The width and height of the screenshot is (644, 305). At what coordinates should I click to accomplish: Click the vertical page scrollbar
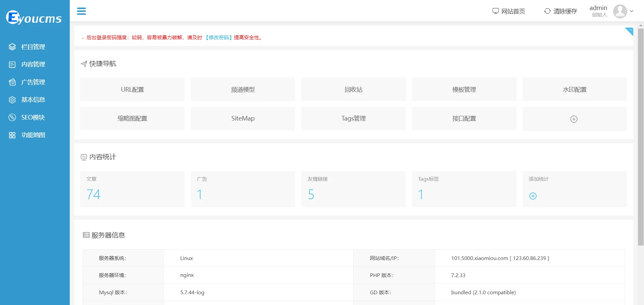641,134
